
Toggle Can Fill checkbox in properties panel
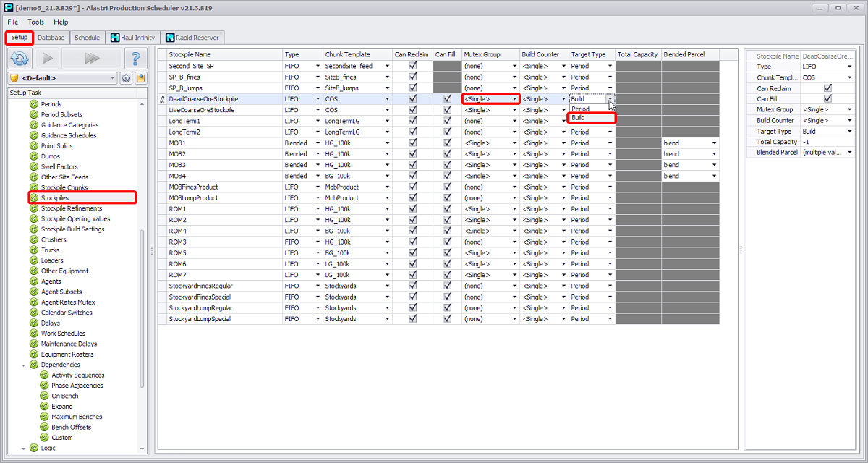click(827, 99)
